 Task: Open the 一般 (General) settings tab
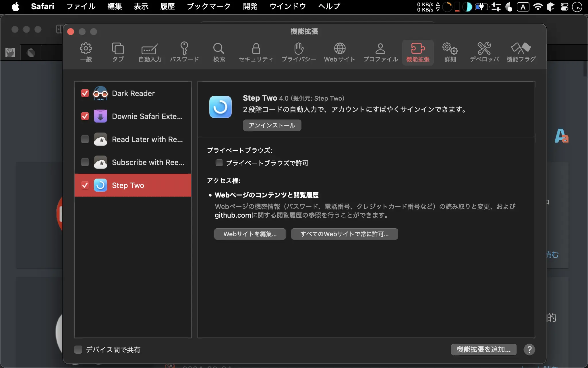[x=86, y=52]
